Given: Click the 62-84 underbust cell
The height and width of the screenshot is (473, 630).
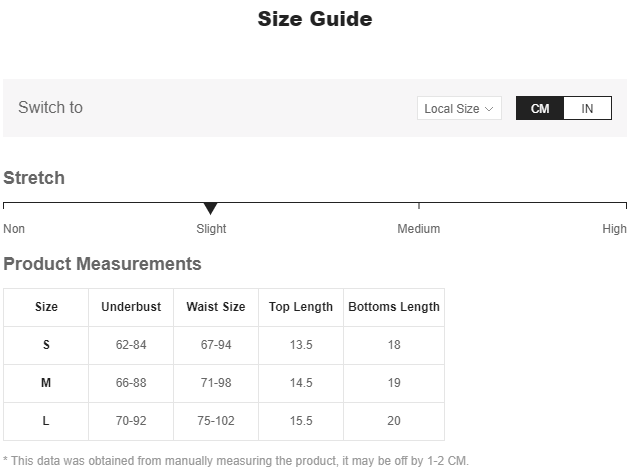Looking at the screenshot, I should click(131, 345).
